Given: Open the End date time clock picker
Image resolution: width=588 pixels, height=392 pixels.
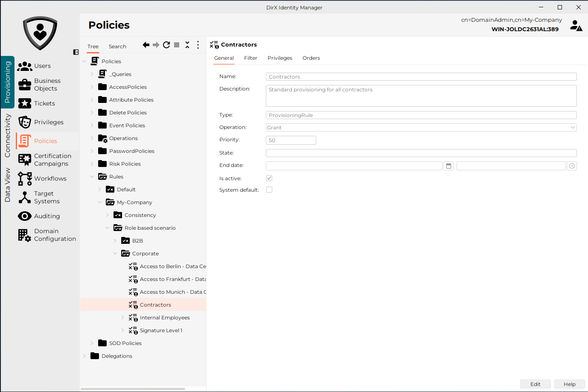Looking at the screenshot, I should coord(572,166).
